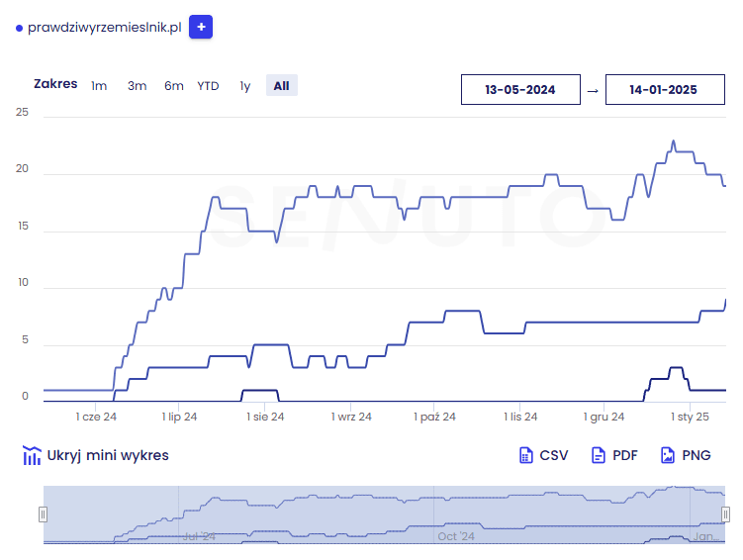Export chart data as CSV
Viewport: 743px width, 560px height.
point(553,455)
